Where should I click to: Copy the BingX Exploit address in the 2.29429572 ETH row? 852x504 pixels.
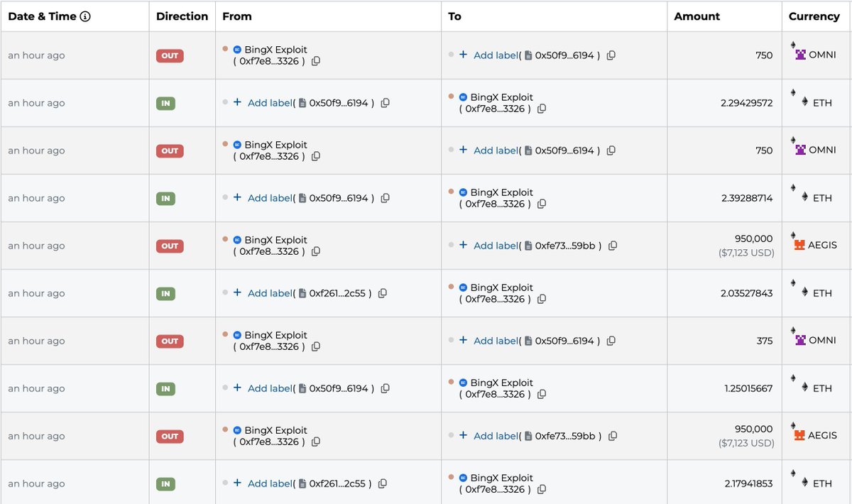[542, 109]
